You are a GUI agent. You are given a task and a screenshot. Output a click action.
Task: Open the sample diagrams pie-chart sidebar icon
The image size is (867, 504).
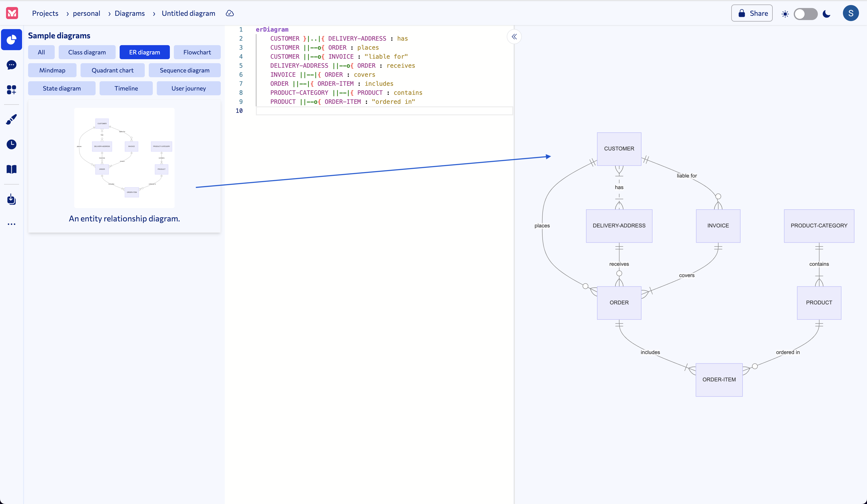tap(11, 40)
